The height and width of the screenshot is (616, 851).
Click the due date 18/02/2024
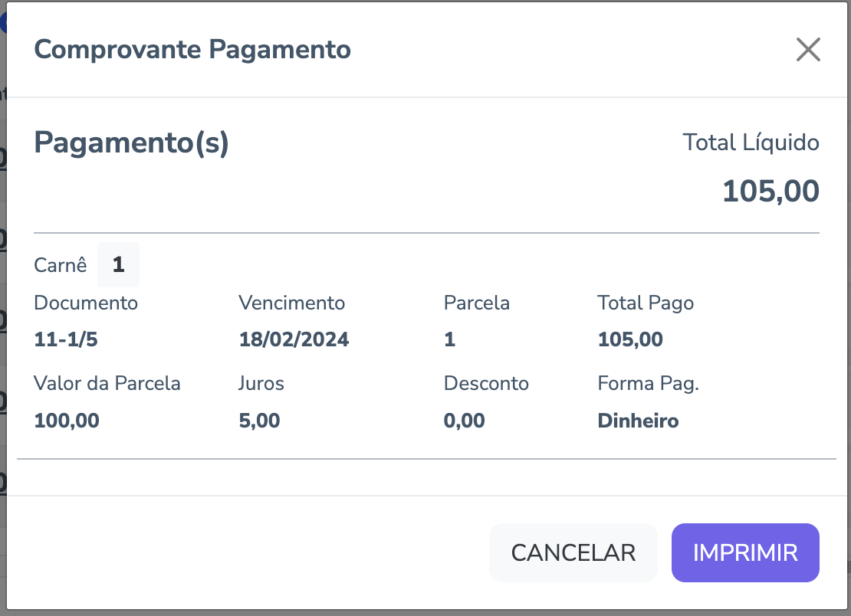[294, 339]
